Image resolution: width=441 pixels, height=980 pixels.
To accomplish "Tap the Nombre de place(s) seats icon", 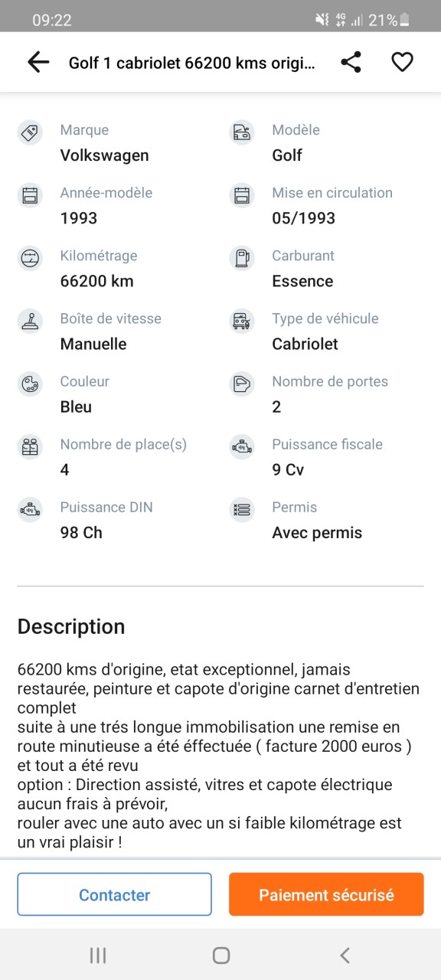I will click(x=30, y=446).
